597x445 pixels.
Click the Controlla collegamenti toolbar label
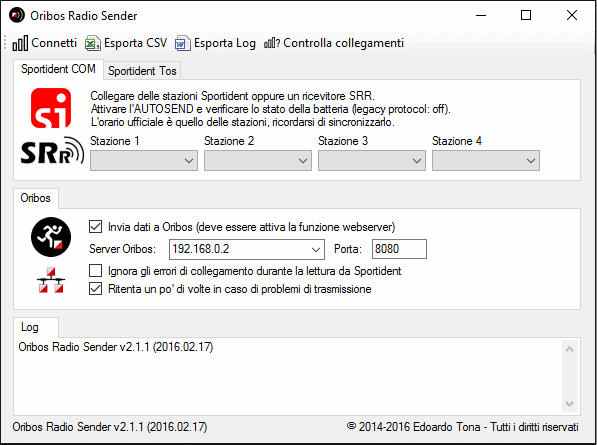pyautogui.click(x=343, y=43)
